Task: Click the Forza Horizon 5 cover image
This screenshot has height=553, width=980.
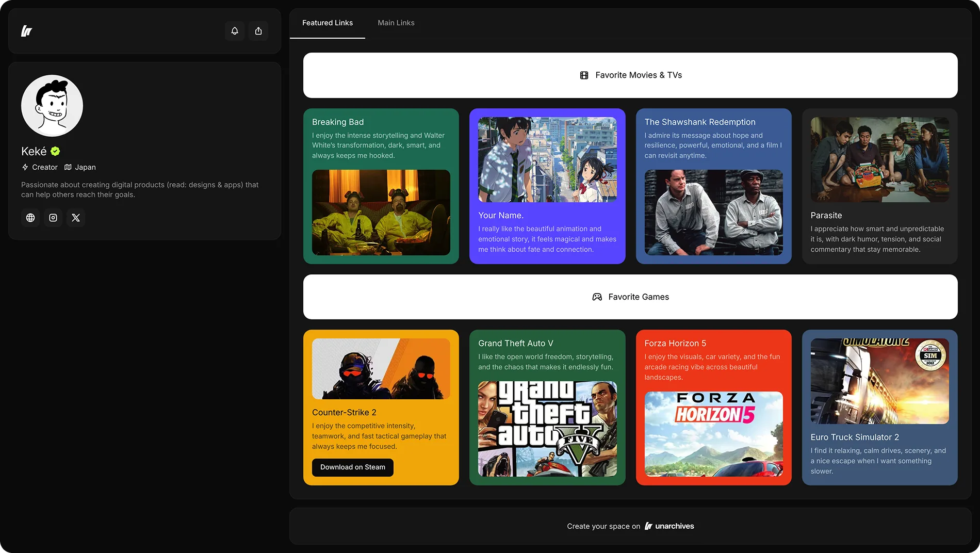Action: pyautogui.click(x=714, y=434)
